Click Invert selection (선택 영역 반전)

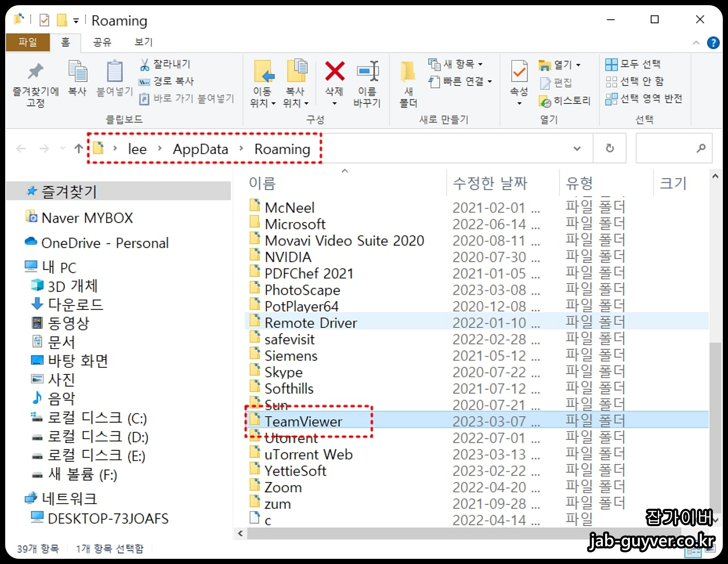point(644,98)
